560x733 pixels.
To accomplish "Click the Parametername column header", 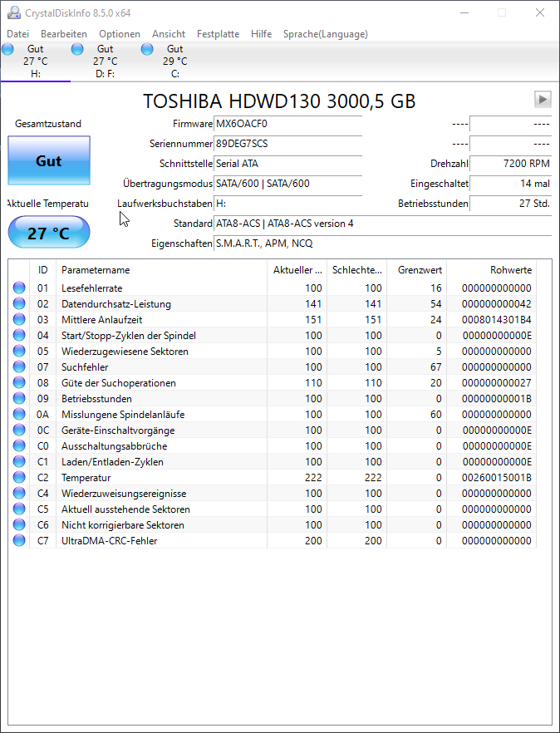I will click(x=161, y=270).
